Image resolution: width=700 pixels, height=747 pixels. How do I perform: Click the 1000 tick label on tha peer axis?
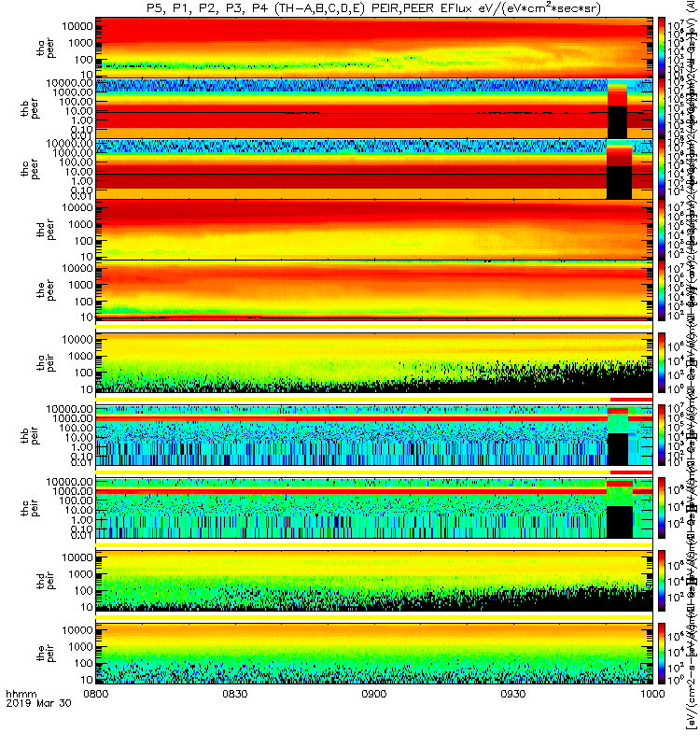[x=82, y=43]
